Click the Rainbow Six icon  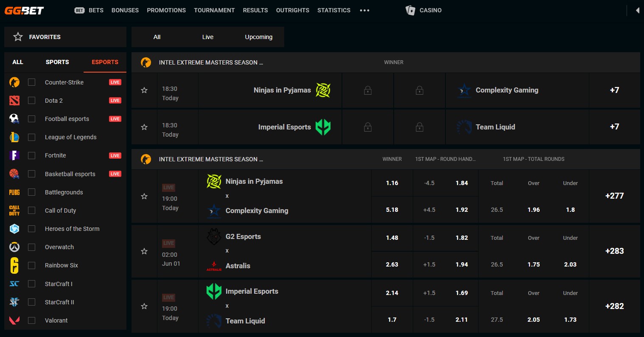[x=14, y=265]
